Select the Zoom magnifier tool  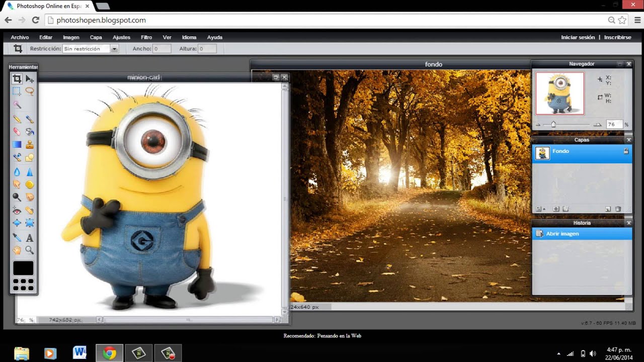coord(30,250)
